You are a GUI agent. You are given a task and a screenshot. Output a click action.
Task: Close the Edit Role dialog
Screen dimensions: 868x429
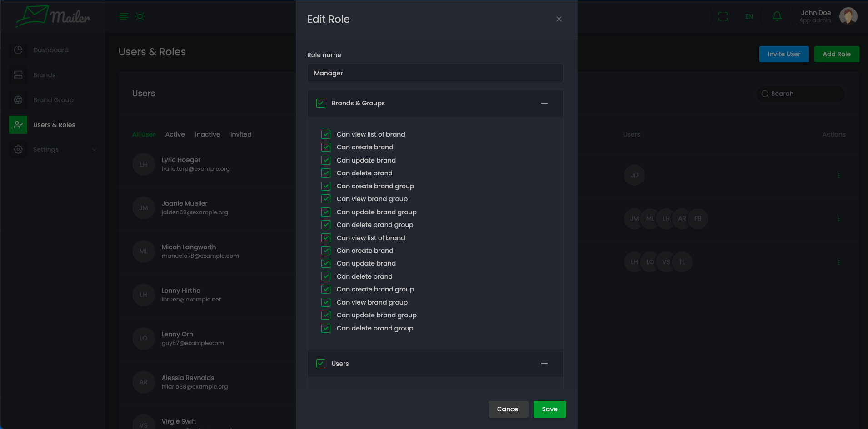pyautogui.click(x=559, y=19)
